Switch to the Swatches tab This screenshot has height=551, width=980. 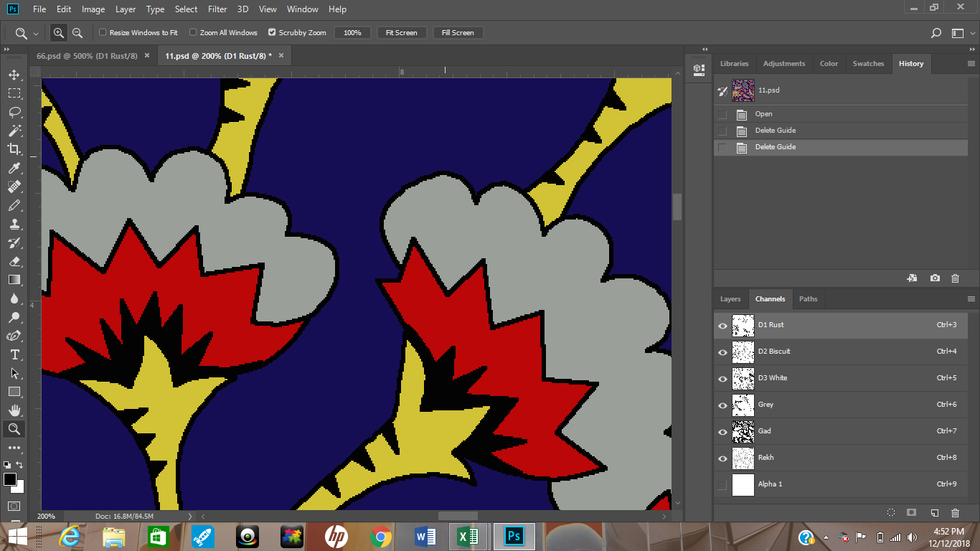coord(868,64)
